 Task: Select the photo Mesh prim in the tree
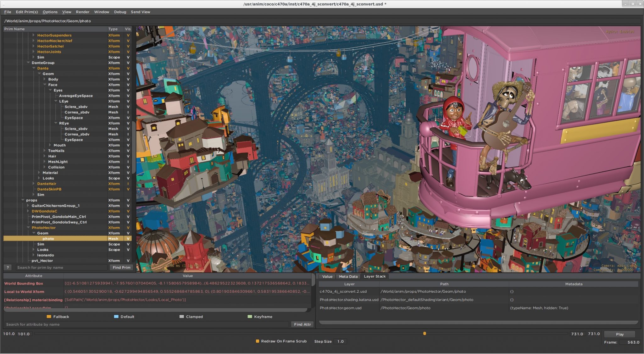(x=48, y=239)
